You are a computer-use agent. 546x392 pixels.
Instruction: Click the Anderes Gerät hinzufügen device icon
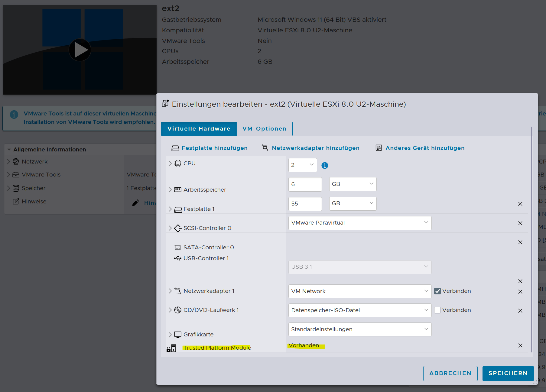click(379, 148)
